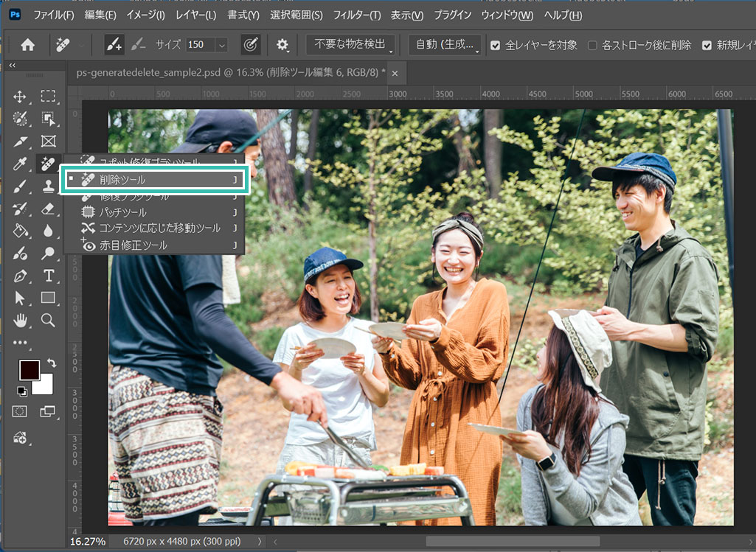Select the Clone Stamp tool
This screenshot has height=552, width=756.
coord(48,186)
